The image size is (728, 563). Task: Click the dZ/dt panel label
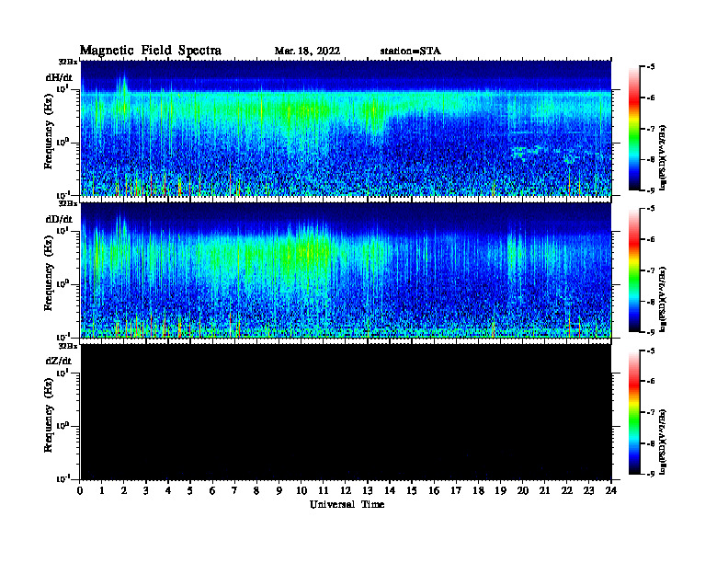click(x=59, y=361)
